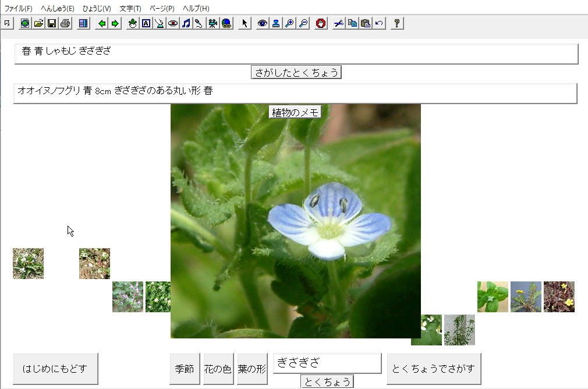This screenshot has width=588, height=389.
Task: Toggle the eye preview icon in toolbar
Action: coord(263,24)
